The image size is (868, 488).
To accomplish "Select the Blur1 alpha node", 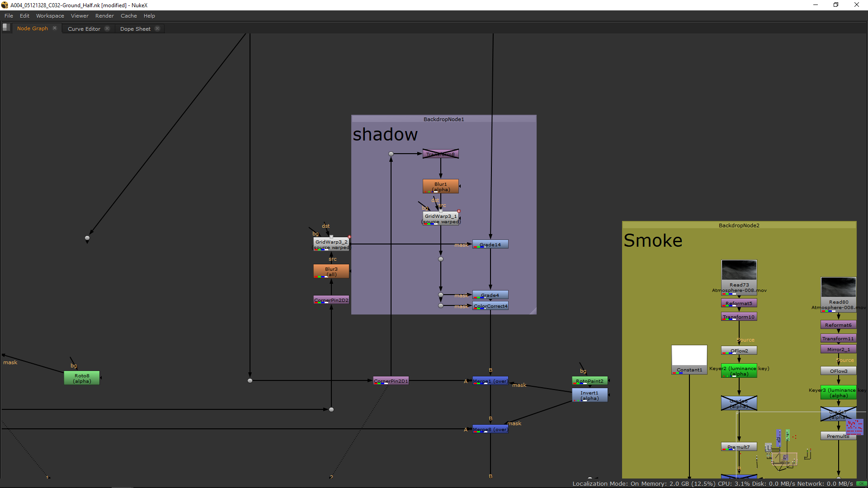I will [x=440, y=186].
